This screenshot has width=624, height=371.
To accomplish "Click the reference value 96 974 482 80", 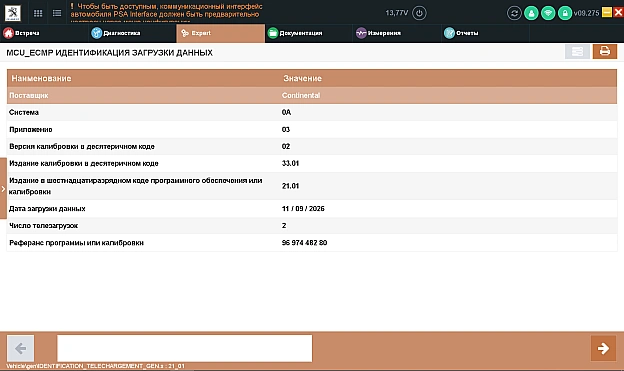I will coord(304,243).
